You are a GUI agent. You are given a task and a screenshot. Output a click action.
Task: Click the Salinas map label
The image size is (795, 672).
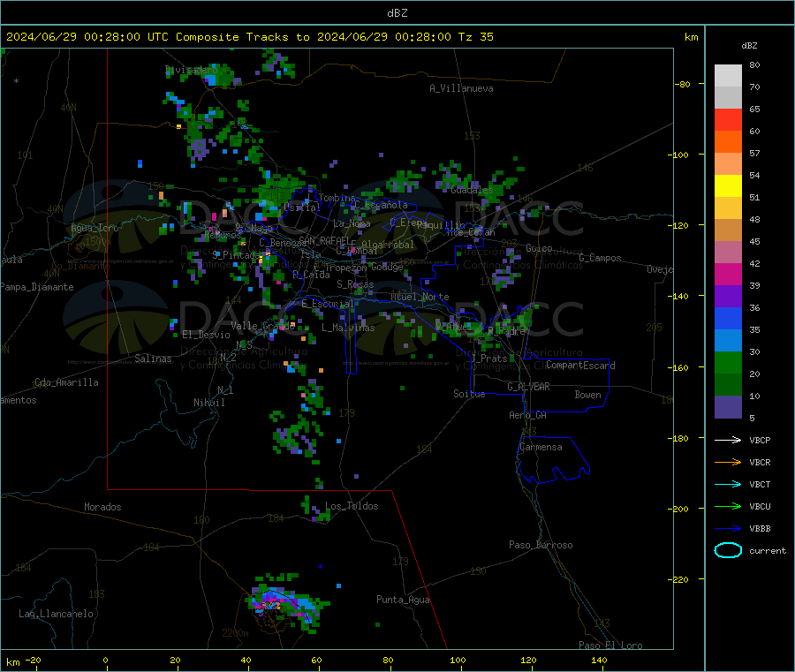click(153, 359)
